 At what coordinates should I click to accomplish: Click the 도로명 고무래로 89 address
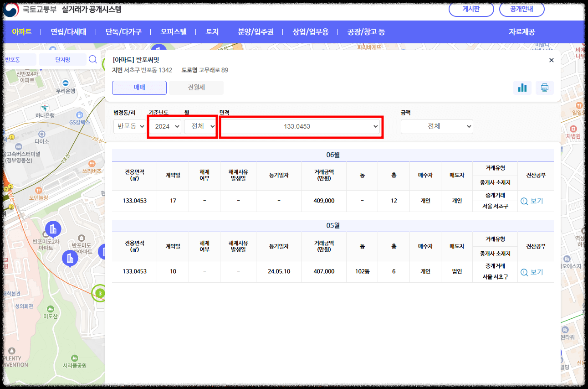[205, 70]
